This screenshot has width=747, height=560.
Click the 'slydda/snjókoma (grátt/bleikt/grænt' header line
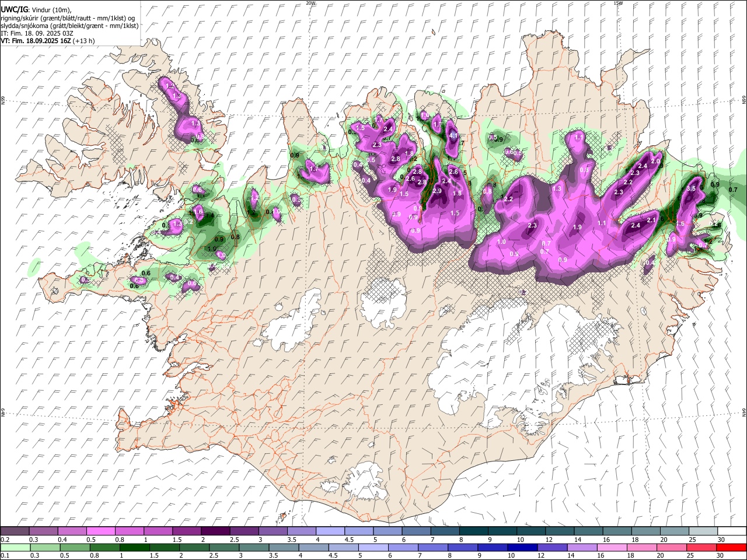[x=69, y=26]
